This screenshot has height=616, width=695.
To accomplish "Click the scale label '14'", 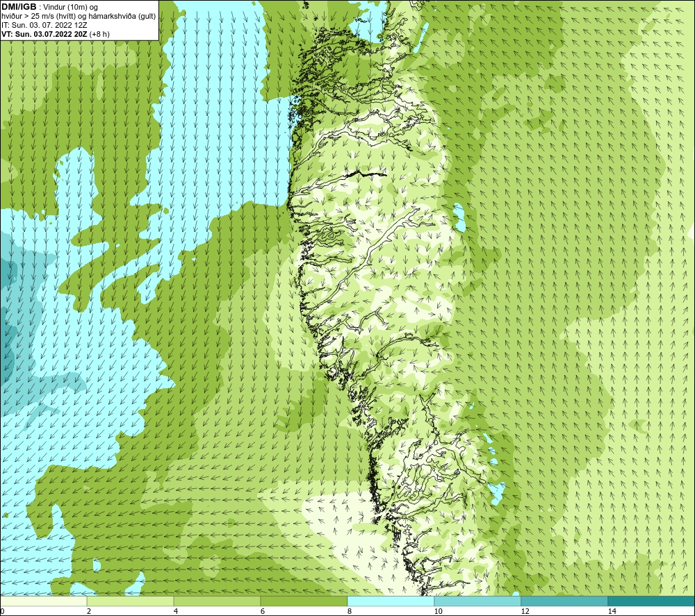I will [x=612, y=611].
